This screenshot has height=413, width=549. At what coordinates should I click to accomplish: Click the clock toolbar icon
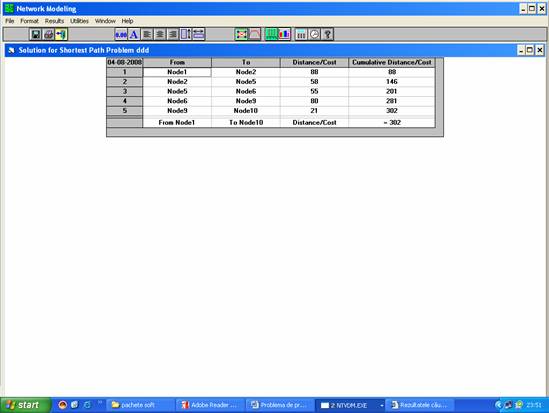[314, 34]
